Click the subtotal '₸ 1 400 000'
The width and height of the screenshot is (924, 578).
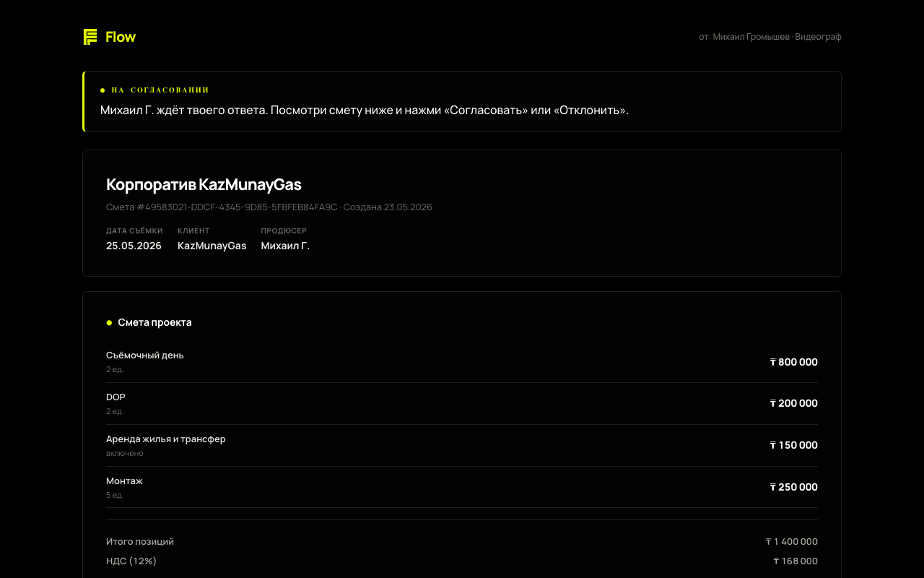pos(792,542)
